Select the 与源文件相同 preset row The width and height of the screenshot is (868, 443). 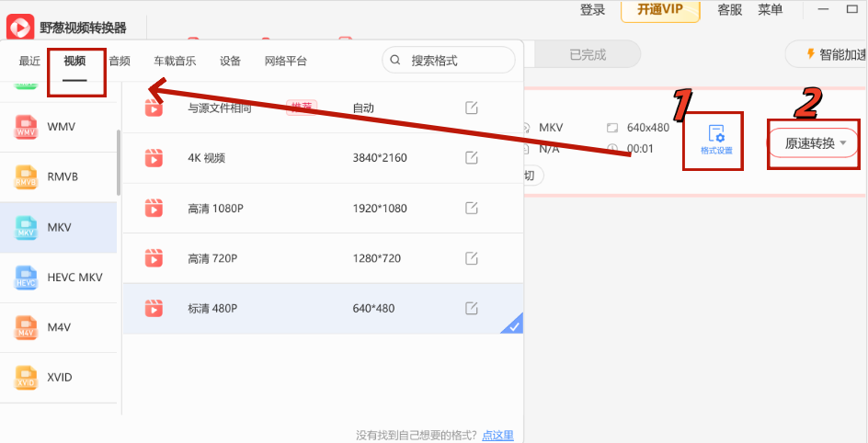(x=323, y=108)
